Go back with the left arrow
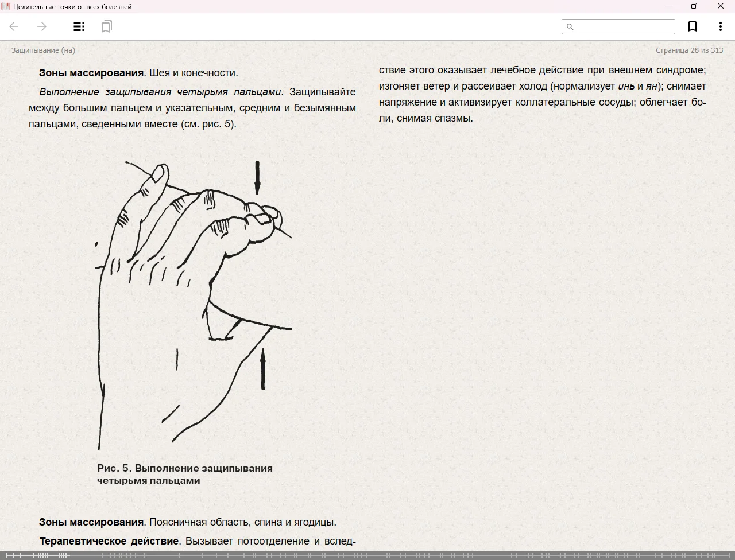The width and height of the screenshot is (735, 560). (14, 26)
